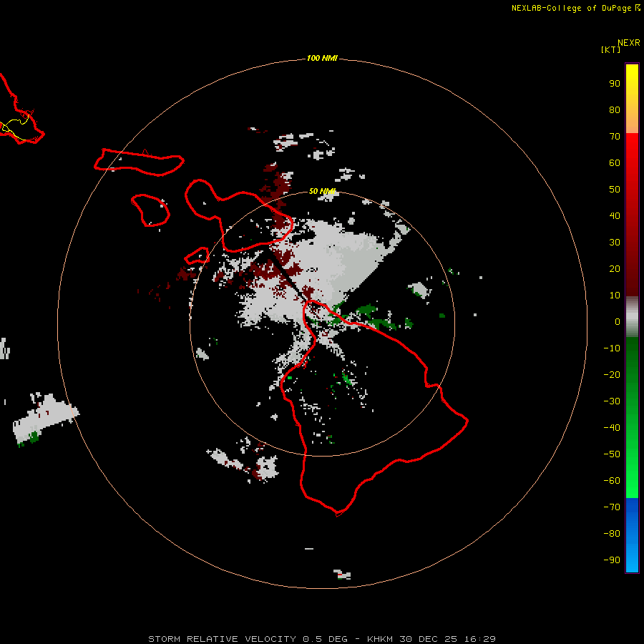The width and height of the screenshot is (644, 644).
Task: Click the -20 value on the velocity scale
Action: (x=612, y=375)
